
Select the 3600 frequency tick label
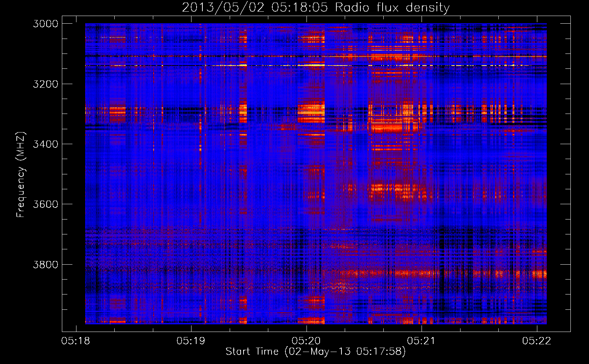46,204
